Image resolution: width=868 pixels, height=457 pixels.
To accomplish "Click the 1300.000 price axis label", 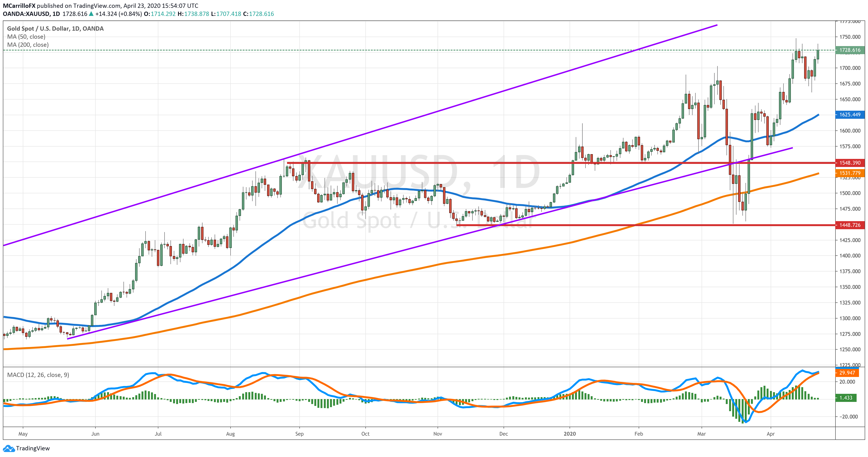I will point(850,318).
